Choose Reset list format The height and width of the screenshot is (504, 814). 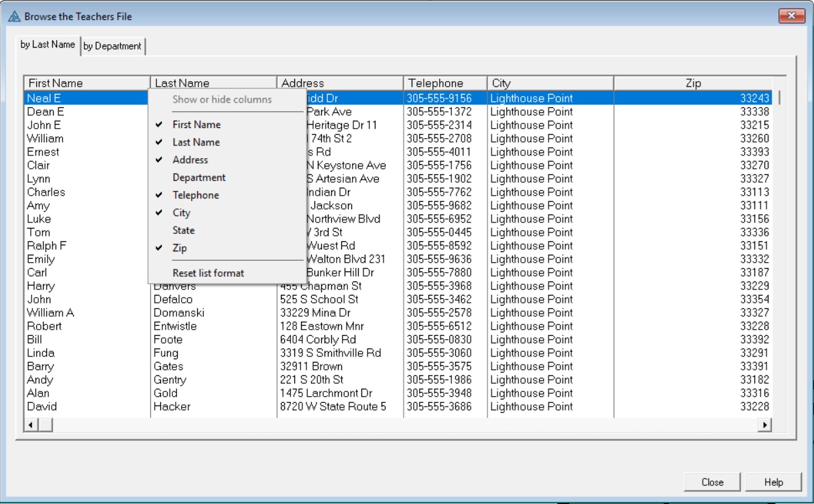208,273
